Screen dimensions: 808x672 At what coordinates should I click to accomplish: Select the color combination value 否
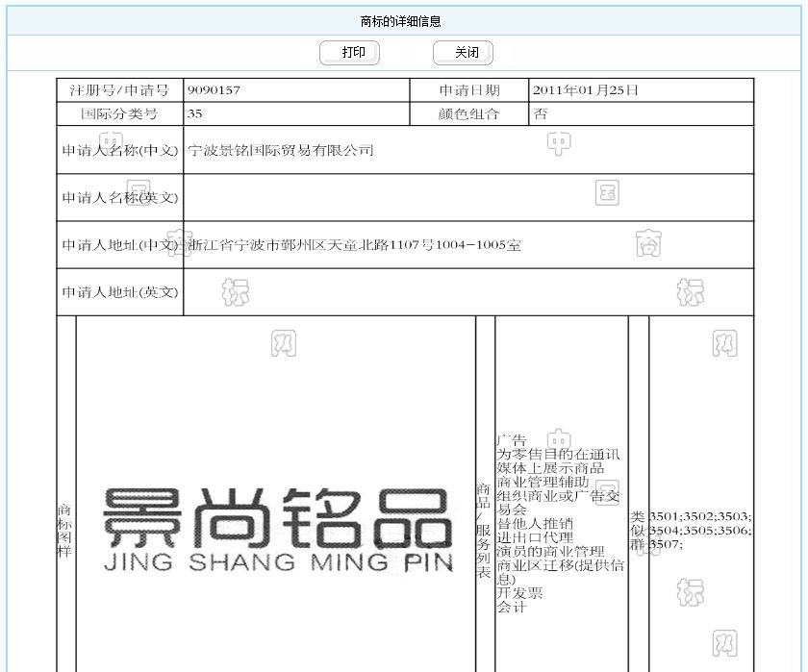pos(540,113)
